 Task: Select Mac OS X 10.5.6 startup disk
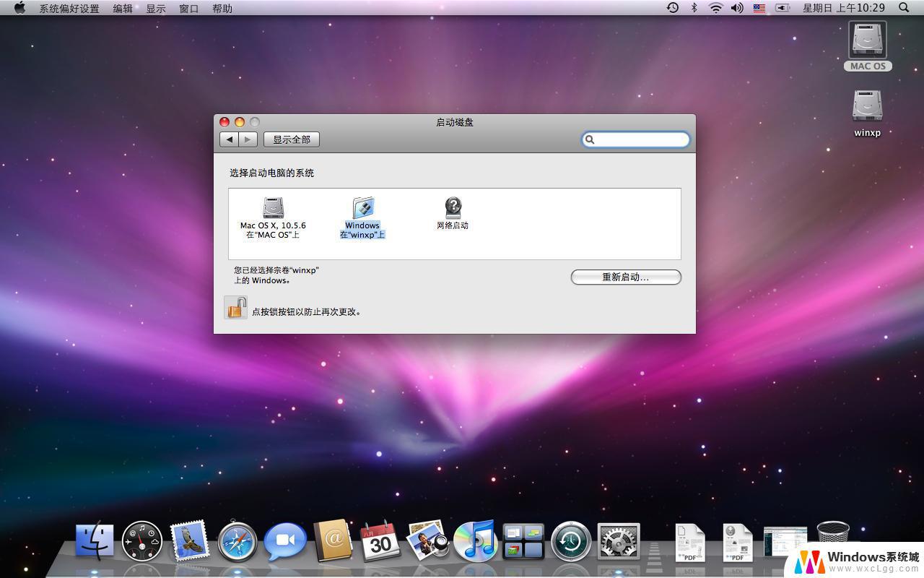pos(273,217)
